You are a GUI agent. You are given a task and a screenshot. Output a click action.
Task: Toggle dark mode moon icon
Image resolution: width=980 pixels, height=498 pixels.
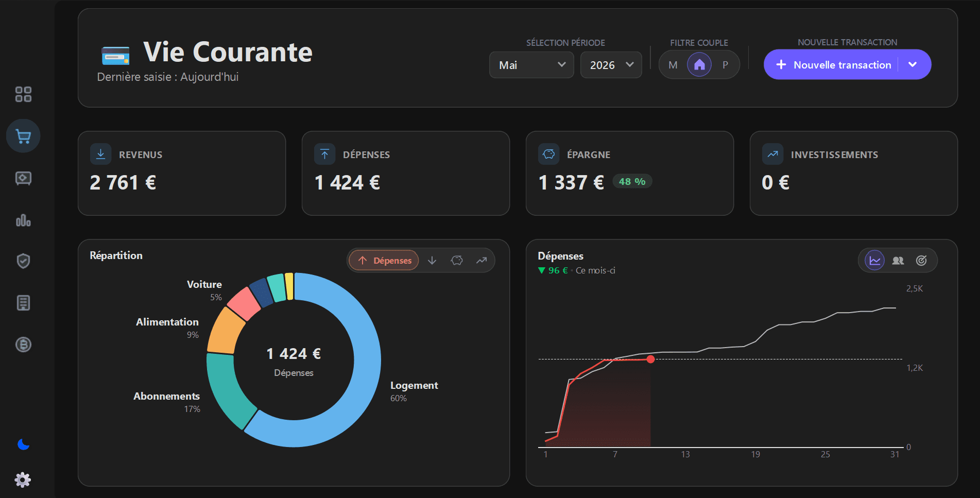[x=23, y=444]
